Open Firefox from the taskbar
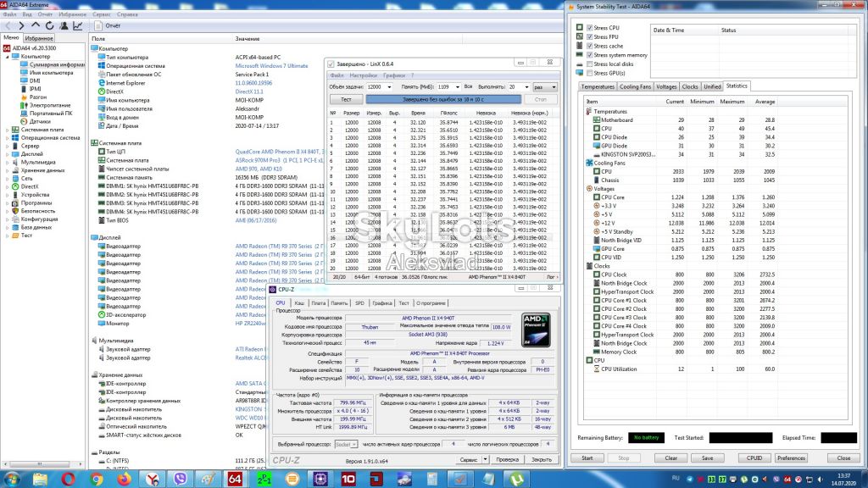 coord(124,479)
